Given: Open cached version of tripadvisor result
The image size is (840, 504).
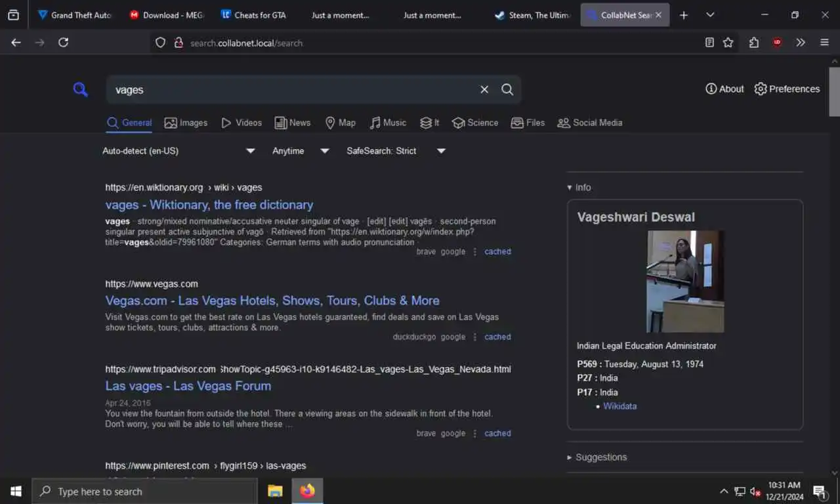Looking at the screenshot, I should (497, 433).
